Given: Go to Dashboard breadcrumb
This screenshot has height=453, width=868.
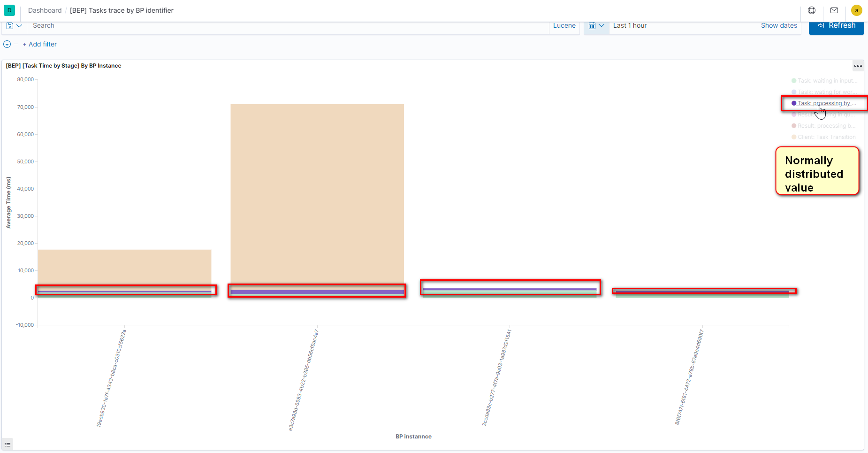Looking at the screenshot, I should tap(45, 10).
